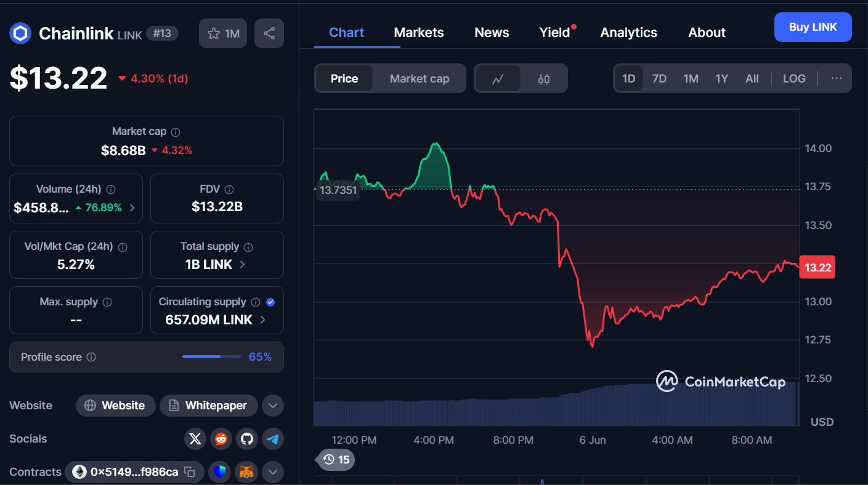Set chart range to 7D
Viewport: 868px width, 485px height.
click(659, 78)
